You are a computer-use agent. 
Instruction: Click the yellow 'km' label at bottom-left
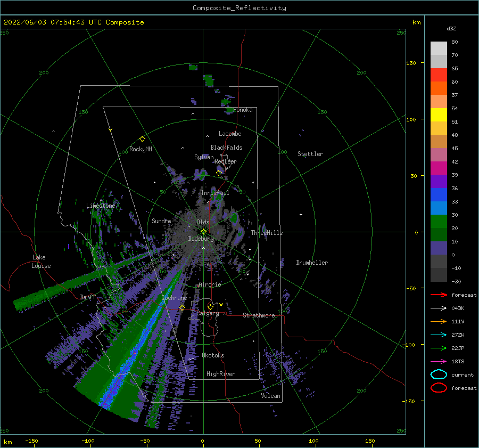pos(7,442)
